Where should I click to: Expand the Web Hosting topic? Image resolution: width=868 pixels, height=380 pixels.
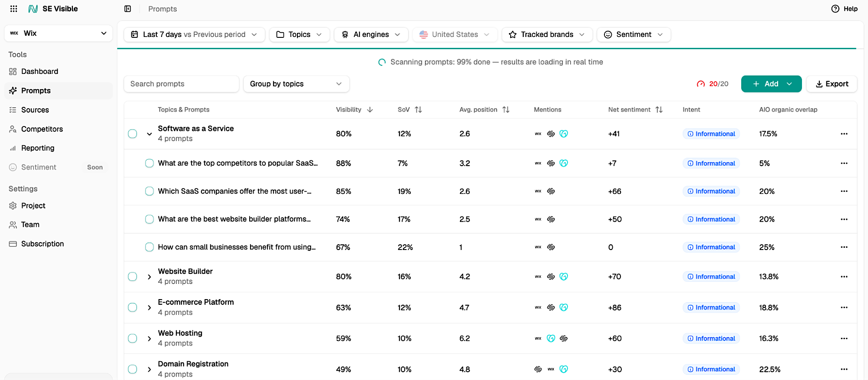pyautogui.click(x=149, y=338)
